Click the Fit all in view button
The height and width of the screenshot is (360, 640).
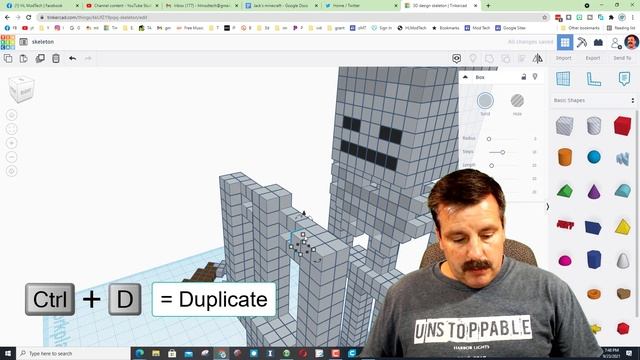point(11,129)
